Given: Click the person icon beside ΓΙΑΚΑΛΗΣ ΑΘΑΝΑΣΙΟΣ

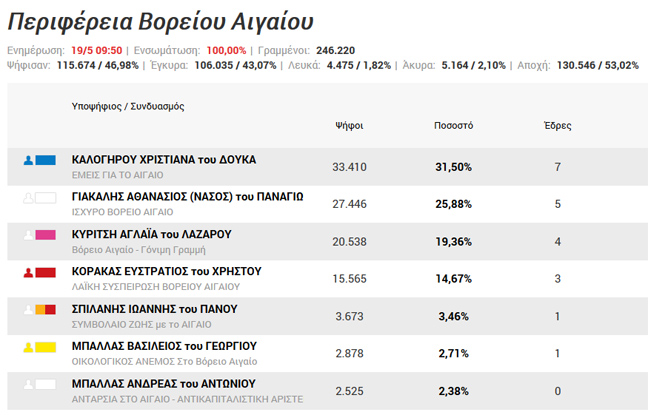Looking at the screenshot, I should coord(29,198).
